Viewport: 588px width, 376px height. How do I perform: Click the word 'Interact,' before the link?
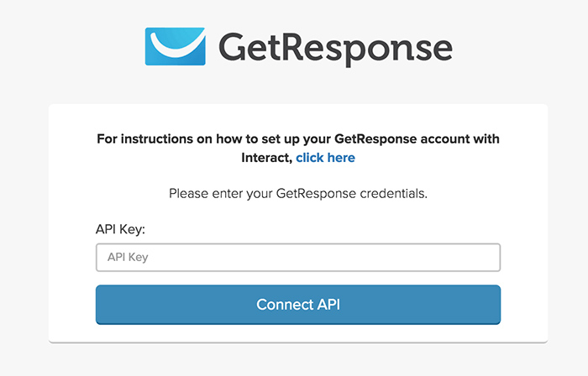point(266,158)
